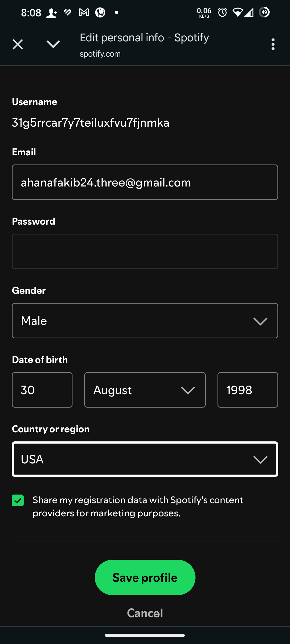
Task: Close the Spotify browser tab with X
Action: point(18,44)
